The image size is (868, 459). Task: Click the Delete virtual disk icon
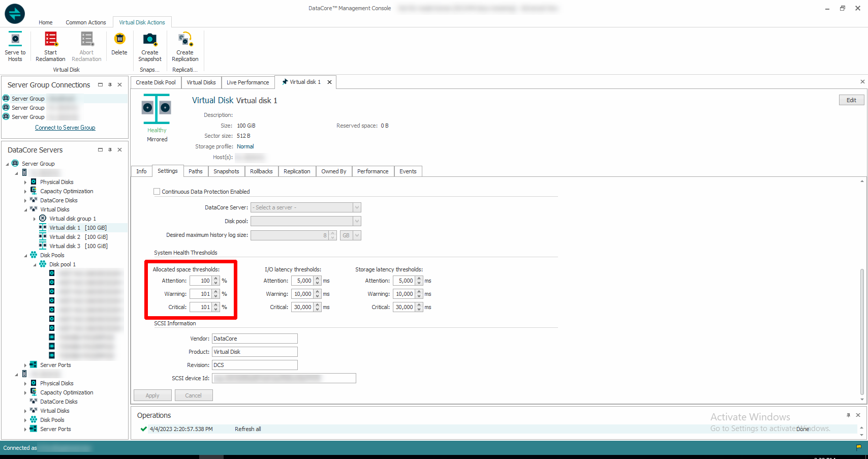119,40
